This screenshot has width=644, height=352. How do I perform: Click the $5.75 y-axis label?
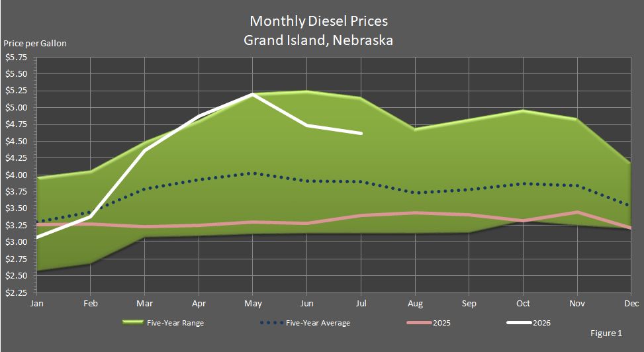coord(16,58)
